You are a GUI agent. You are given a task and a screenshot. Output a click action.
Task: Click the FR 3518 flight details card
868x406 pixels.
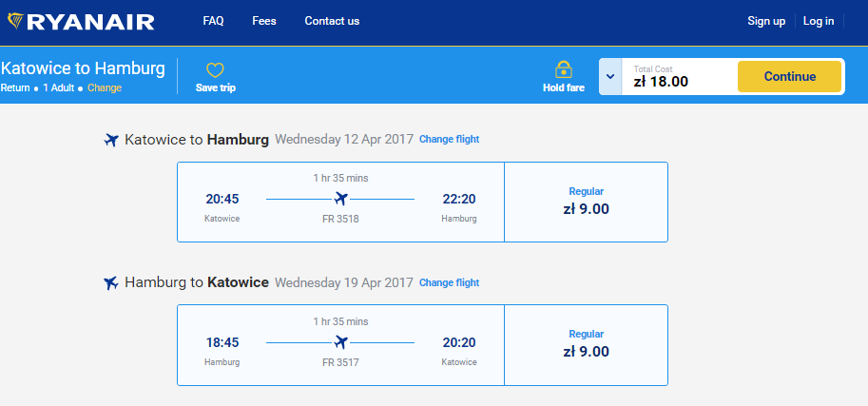[x=340, y=202]
